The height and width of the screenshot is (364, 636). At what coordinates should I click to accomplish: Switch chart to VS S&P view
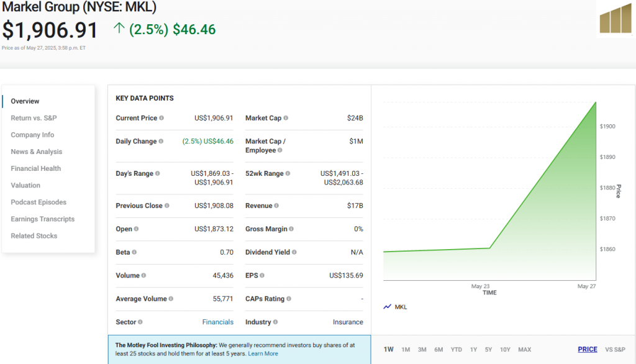615,349
